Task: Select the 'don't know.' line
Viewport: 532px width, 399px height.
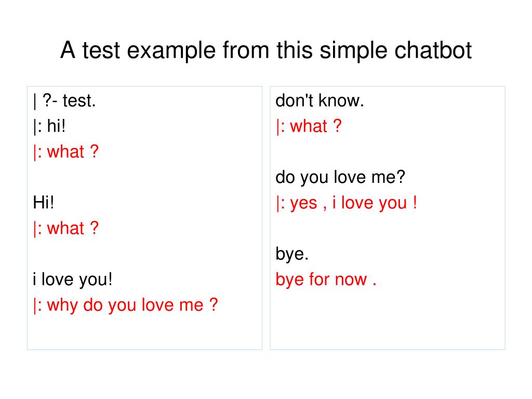Action: point(320,100)
